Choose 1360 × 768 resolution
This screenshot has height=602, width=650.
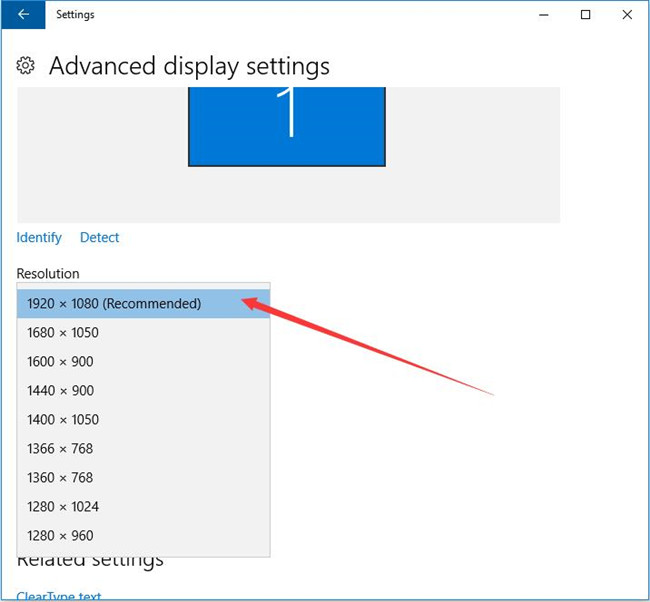pyautogui.click(x=143, y=478)
